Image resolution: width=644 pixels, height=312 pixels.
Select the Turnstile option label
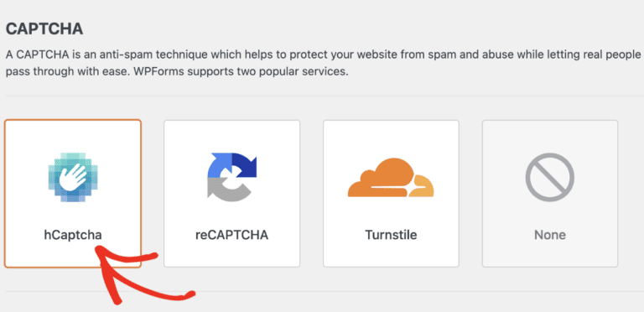391,235
